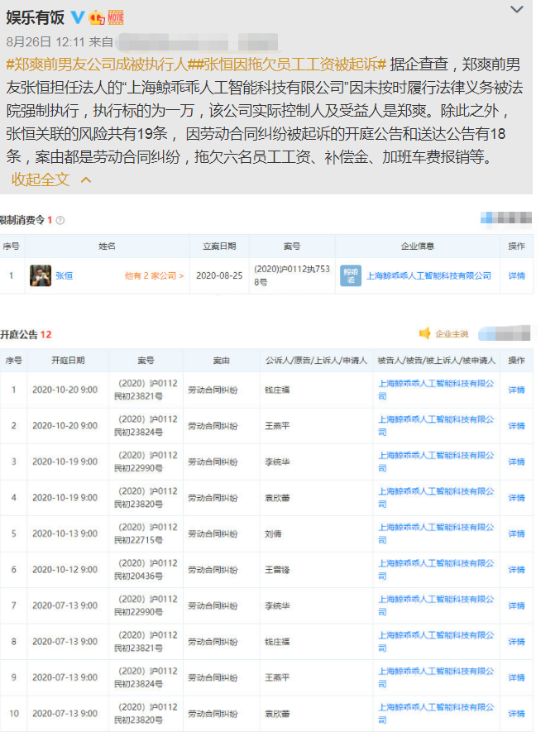
Task: Select hearing date 2020-10-12 9:00
Action: click(x=65, y=570)
